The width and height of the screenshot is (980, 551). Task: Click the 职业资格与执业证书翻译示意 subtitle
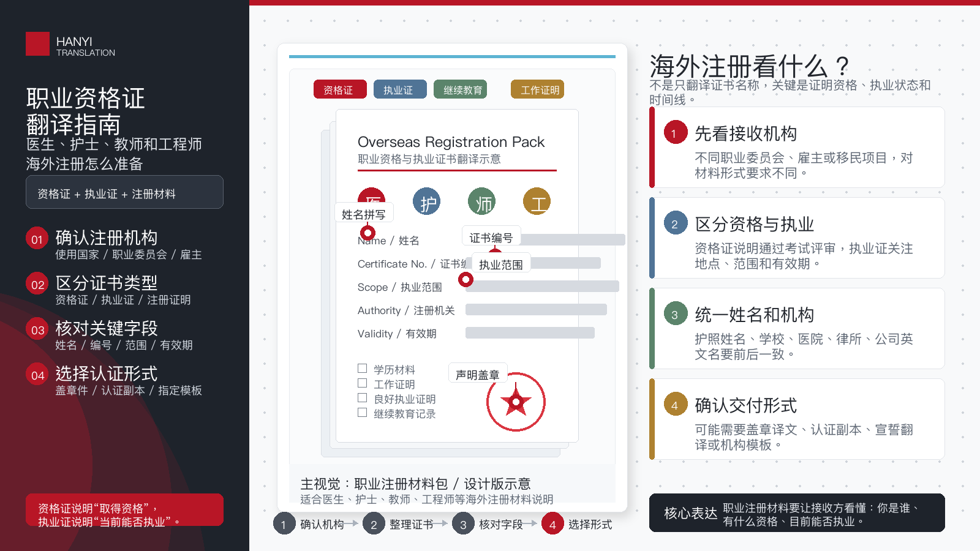pyautogui.click(x=429, y=159)
